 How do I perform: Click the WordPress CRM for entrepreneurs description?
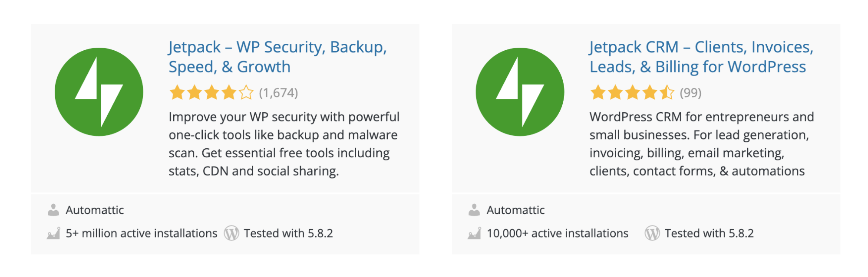click(701, 144)
